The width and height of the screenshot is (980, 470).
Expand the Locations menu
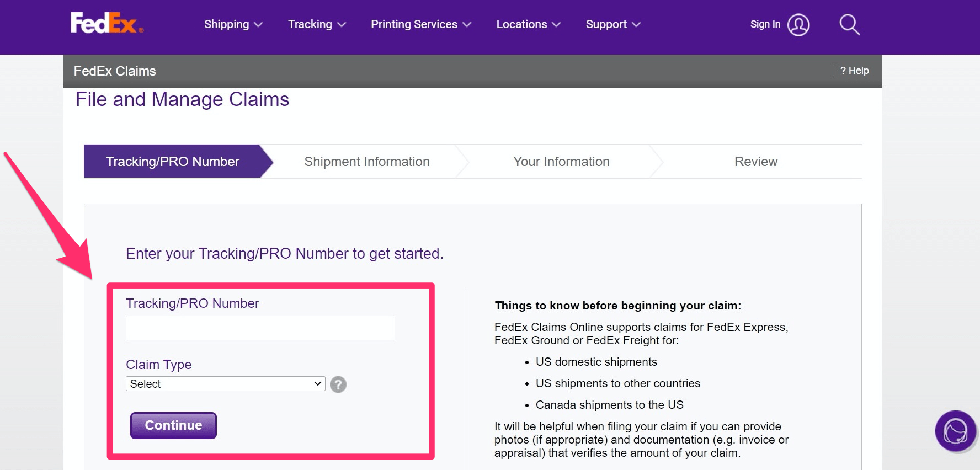click(x=528, y=24)
